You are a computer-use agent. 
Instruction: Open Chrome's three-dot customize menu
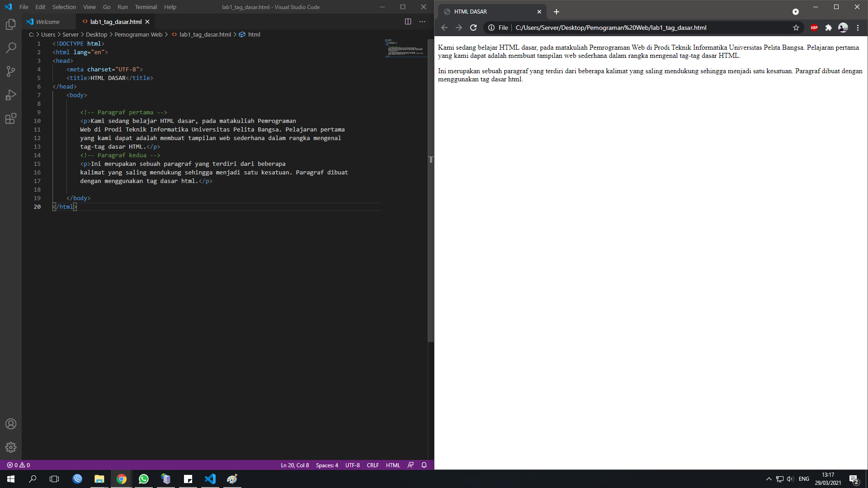pyautogui.click(x=858, y=28)
